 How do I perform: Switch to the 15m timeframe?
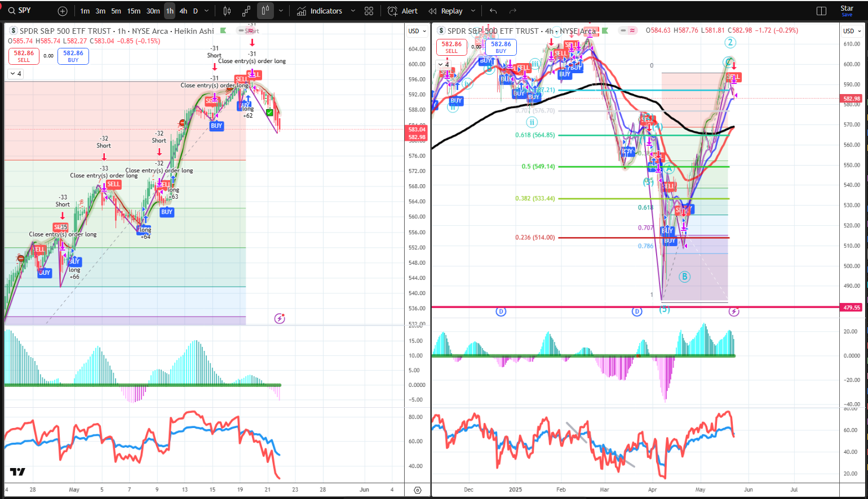click(134, 11)
